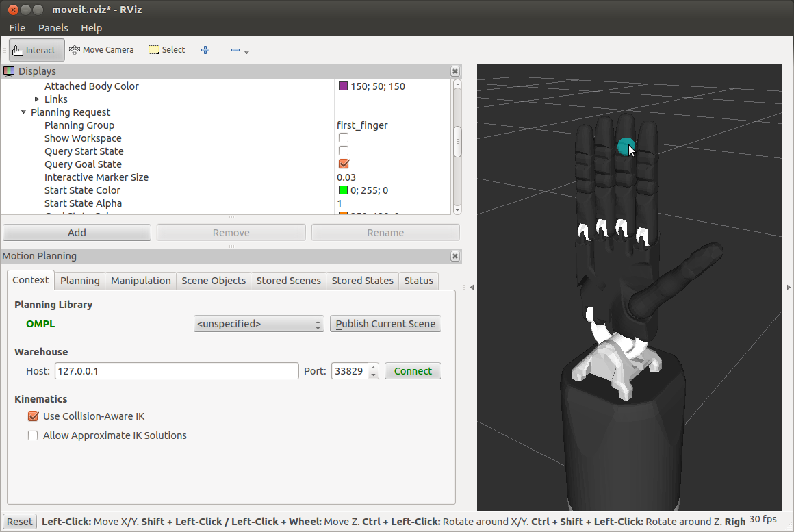
Task: Collapse the Planning Request section
Action: tap(23, 112)
